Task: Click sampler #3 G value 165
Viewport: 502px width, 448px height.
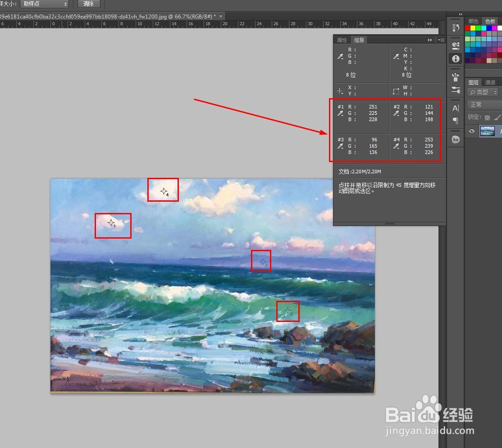Action: coord(373,146)
